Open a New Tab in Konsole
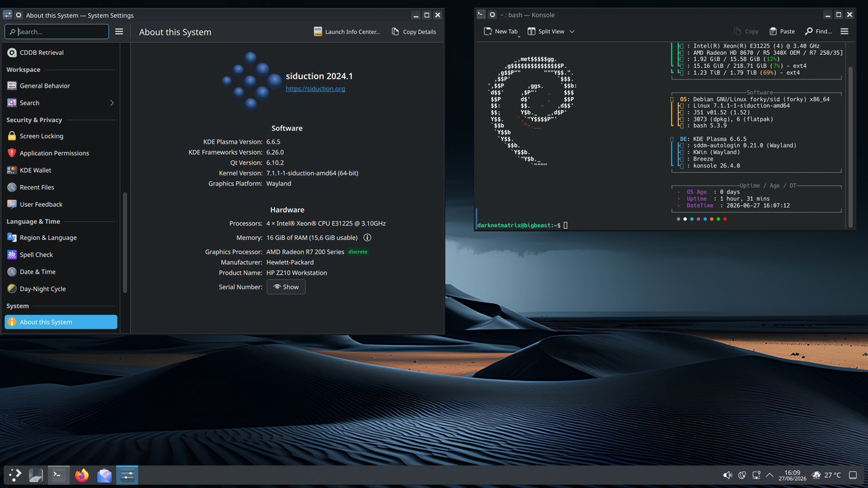 click(x=501, y=31)
